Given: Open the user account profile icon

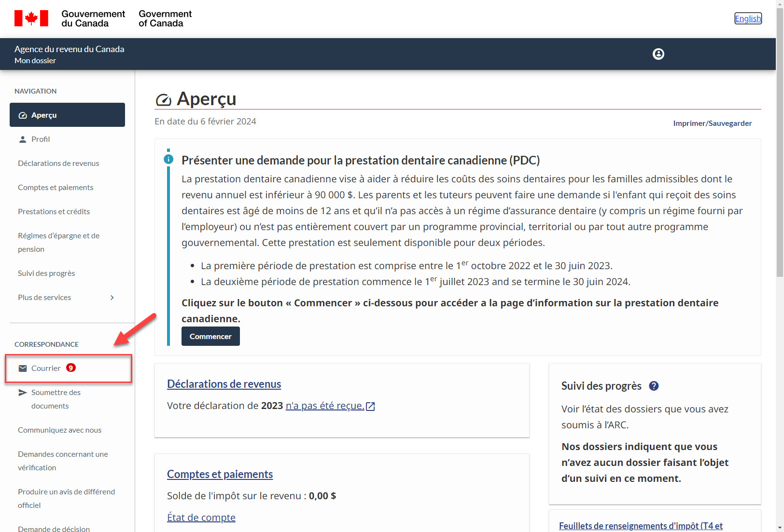Looking at the screenshot, I should point(658,54).
